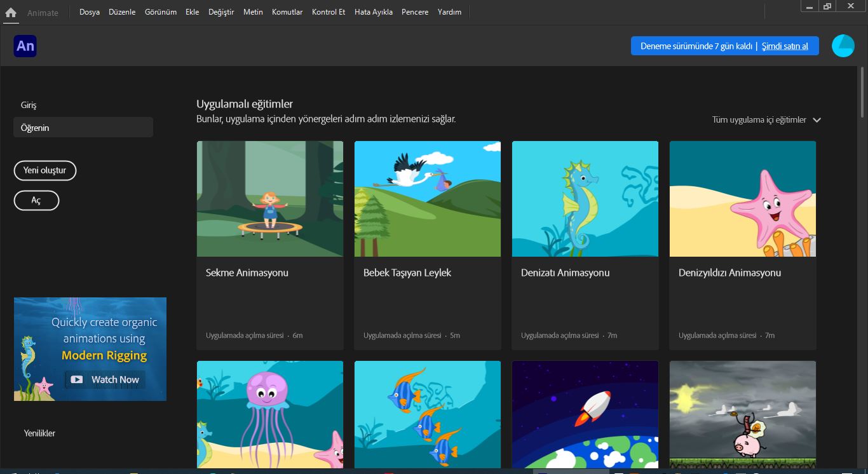Open the rocket in space tutorial thumbnail
The width and height of the screenshot is (868, 474).
pyautogui.click(x=585, y=415)
